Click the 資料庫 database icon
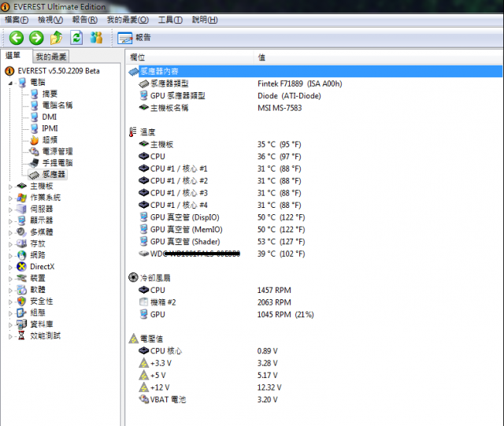The image size is (504, 426). pyautogui.click(x=21, y=324)
